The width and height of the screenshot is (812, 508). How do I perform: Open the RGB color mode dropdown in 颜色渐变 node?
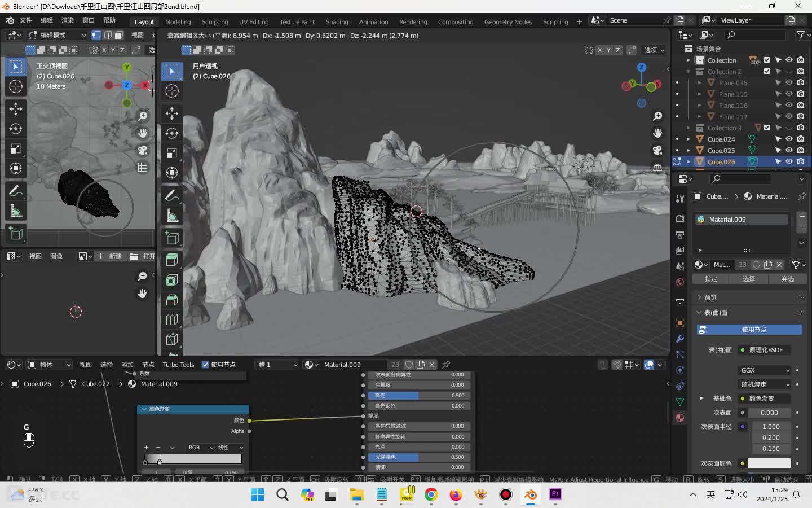pos(200,448)
